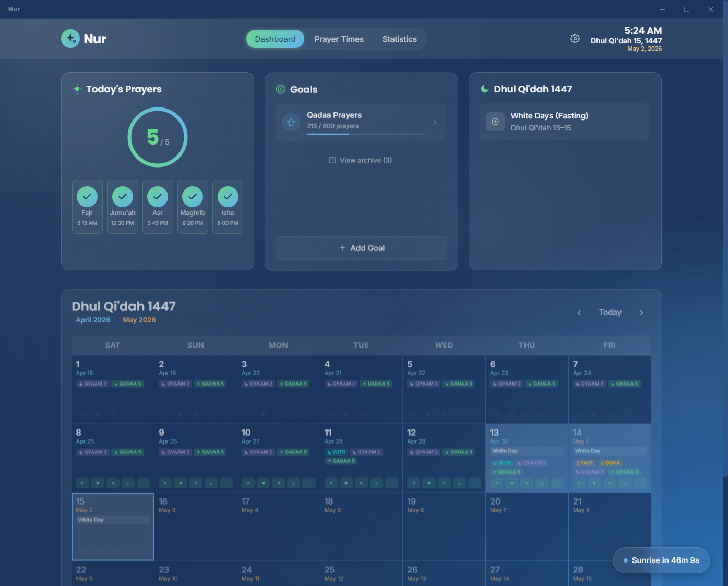
Task: Go to previous month with left chevron
Action: (579, 313)
